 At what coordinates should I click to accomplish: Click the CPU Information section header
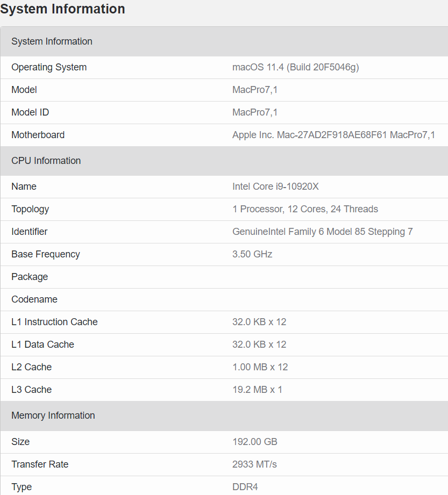46,161
